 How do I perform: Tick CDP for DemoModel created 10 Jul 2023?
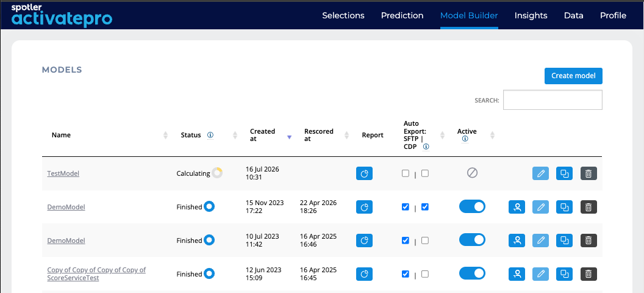pyautogui.click(x=425, y=241)
